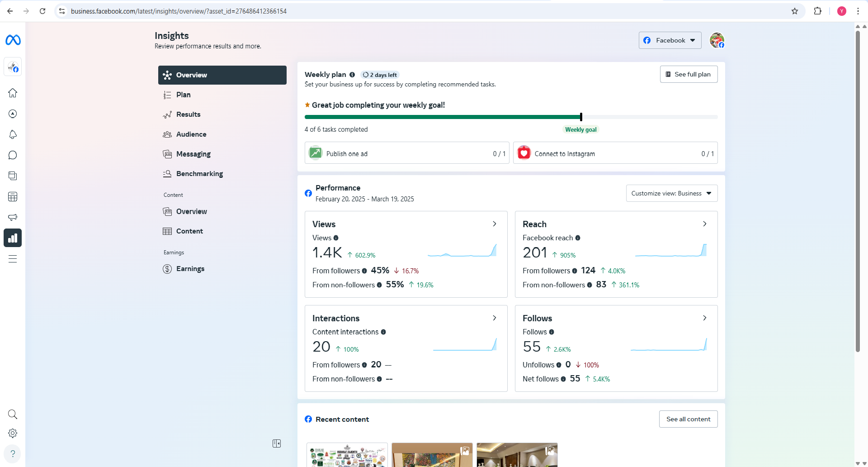Click the info icon beside Content interactions
868x467 pixels.
tap(383, 332)
